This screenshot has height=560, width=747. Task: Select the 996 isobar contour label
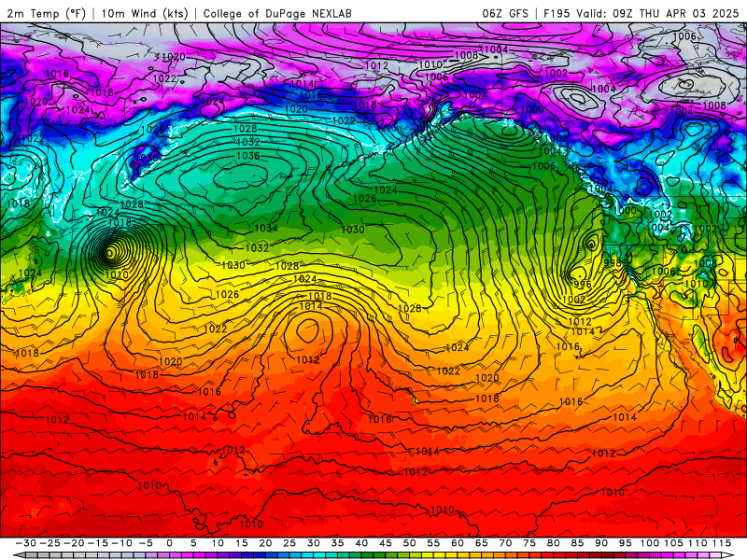582,285
